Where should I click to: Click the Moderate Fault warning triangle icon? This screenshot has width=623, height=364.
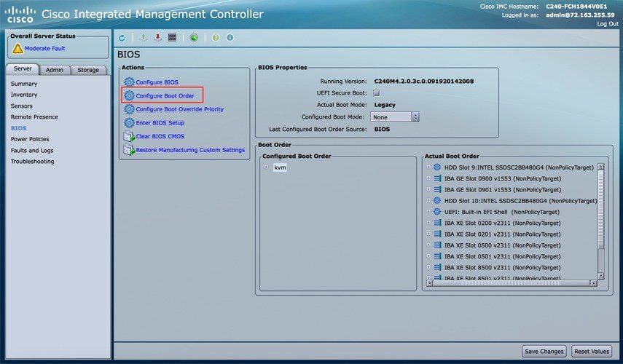(17, 49)
